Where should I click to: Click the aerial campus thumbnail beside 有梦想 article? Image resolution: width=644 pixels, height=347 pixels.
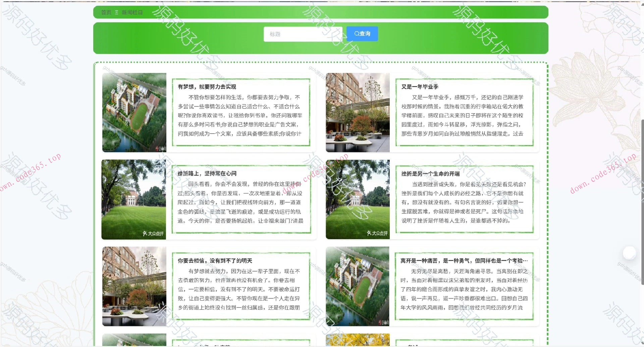click(134, 113)
